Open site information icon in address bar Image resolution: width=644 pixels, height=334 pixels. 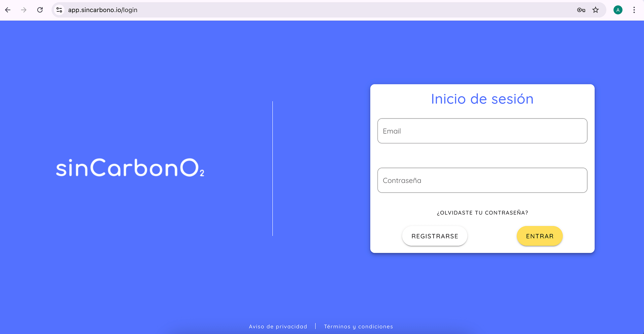coord(59,10)
